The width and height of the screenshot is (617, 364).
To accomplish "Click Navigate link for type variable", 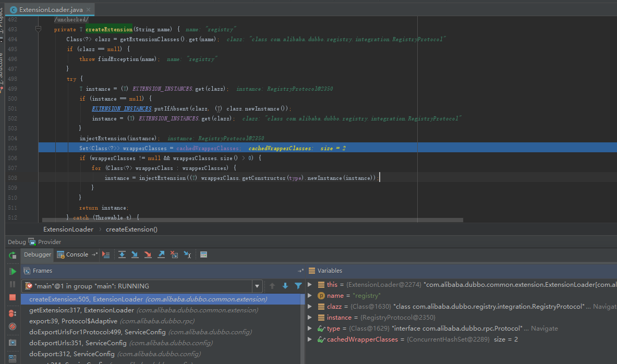I will [544, 329].
